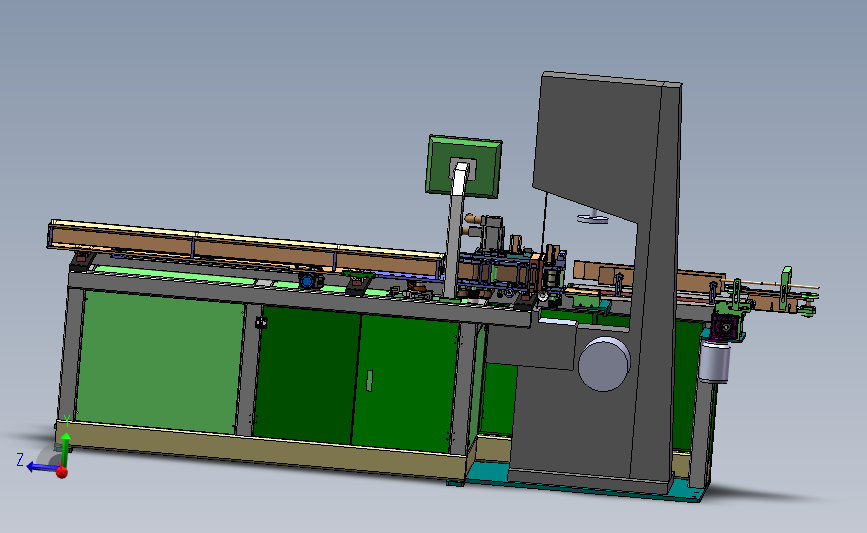Select the two brown cylinders beside the gray block
This screenshot has width=867, height=533.
(x=473, y=224)
